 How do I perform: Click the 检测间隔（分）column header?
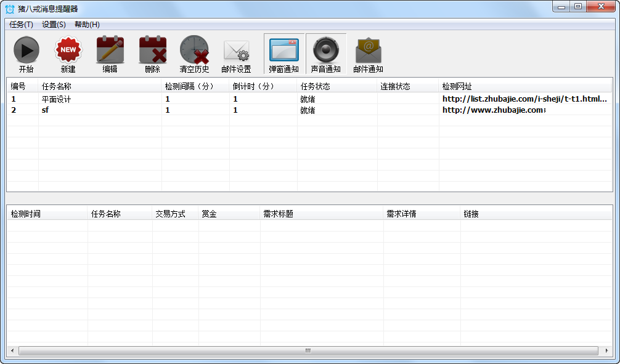coord(195,87)
